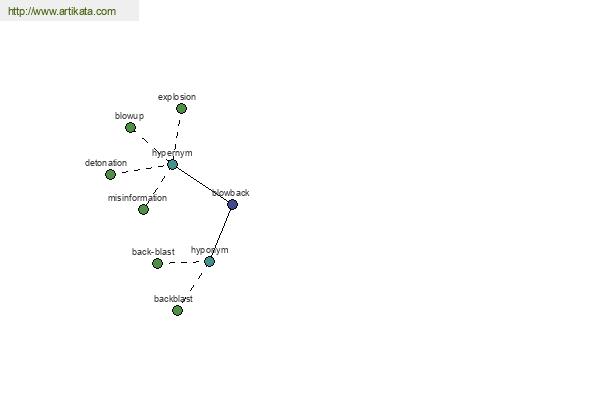Select the back-blast node circle
Screen dimensions: 600x400
point(157,263)
